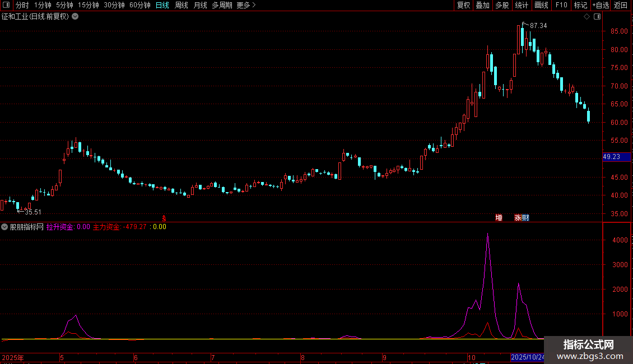Click the 拉升资金 indicator label
The height and width of the screenshot is (364, 633).
60,227
